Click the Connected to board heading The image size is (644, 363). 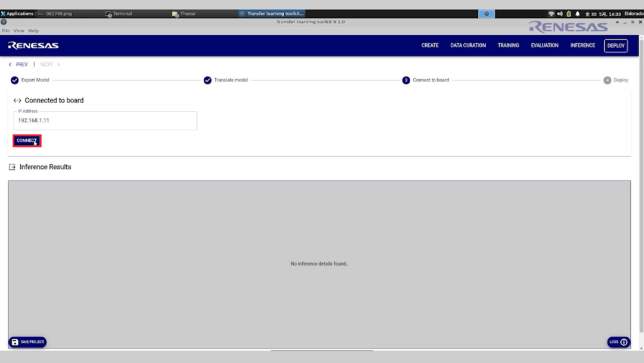[54, 101]
